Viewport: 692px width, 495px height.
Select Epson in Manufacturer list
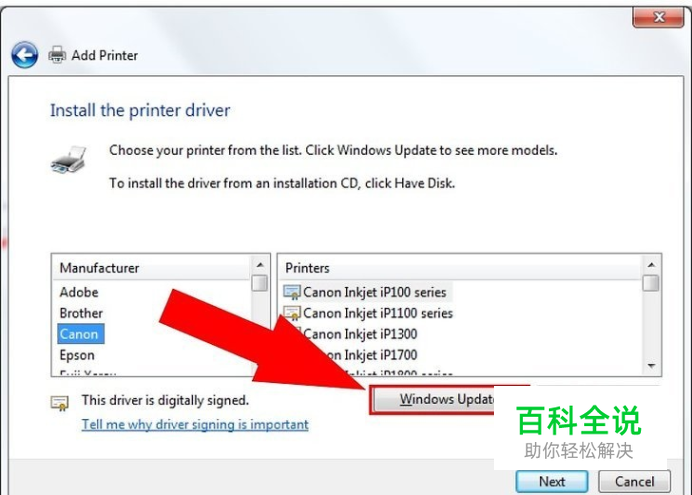click(77, 355)
